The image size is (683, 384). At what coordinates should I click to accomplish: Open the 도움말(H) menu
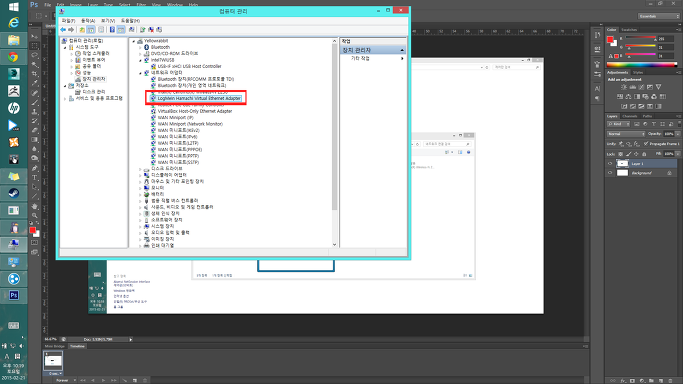tap(130, 20)
